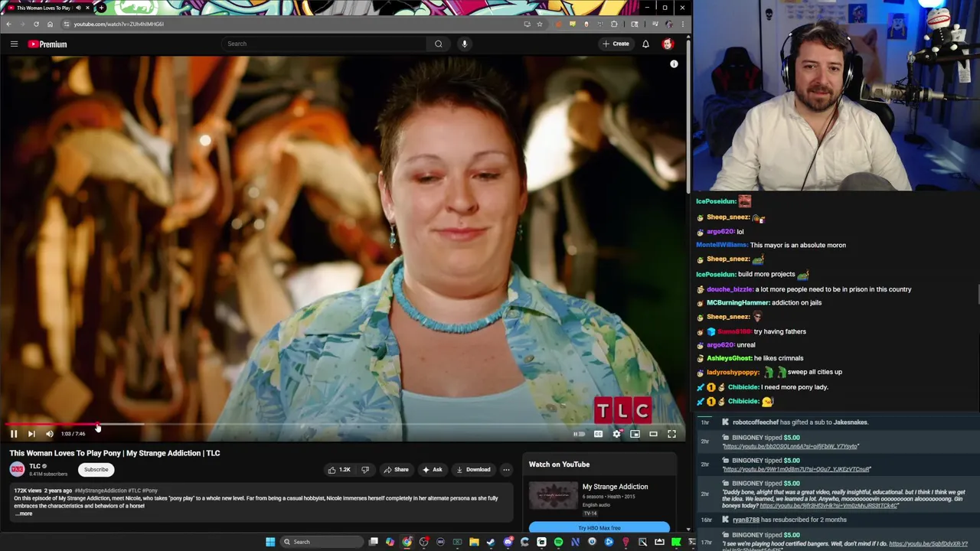Open Windows Start menu

point(270,542)
